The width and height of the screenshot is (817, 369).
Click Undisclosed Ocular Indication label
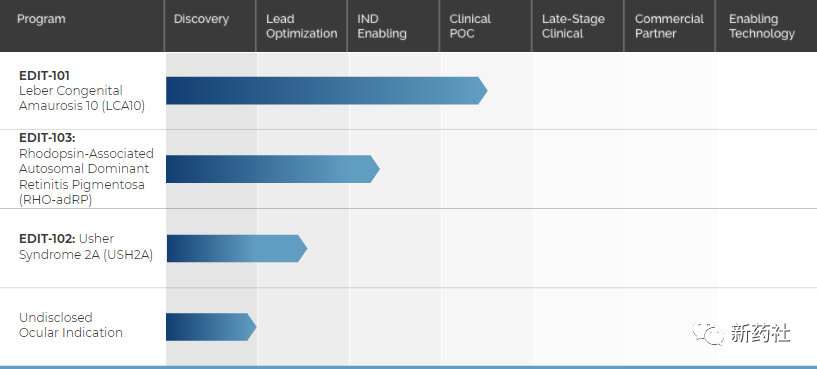click(x=71, y=325)
